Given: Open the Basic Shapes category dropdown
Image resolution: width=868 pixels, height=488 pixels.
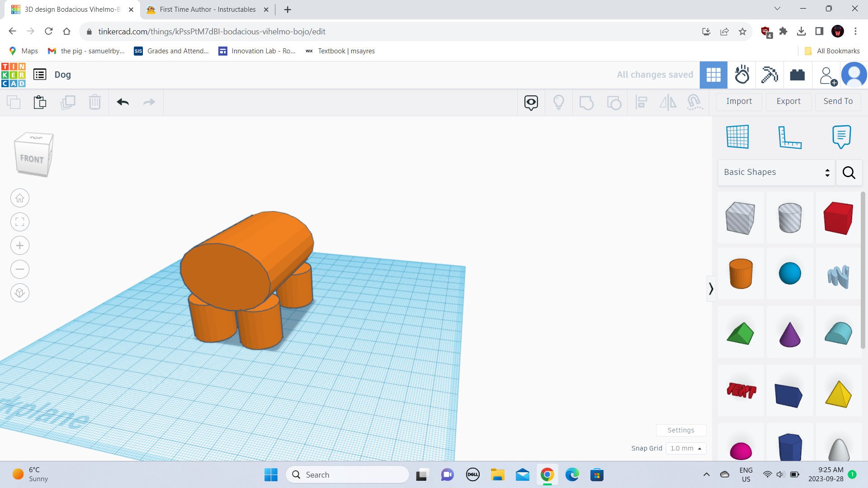Looking at the screenshot, I should pyautogui.click(x=776, y=172).
